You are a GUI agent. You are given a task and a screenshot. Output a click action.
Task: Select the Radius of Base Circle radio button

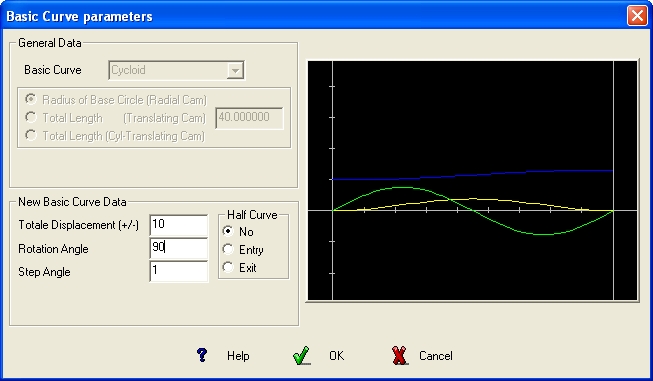pos(31,99)
